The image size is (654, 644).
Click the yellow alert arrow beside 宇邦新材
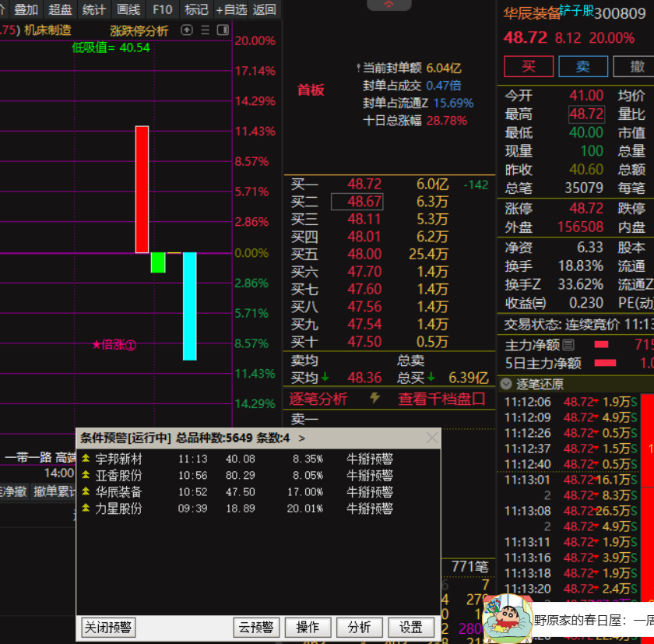86,458
